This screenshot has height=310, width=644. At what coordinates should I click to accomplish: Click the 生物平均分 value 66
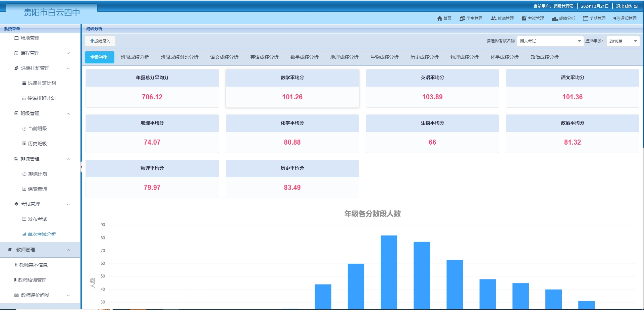point(432,142)
